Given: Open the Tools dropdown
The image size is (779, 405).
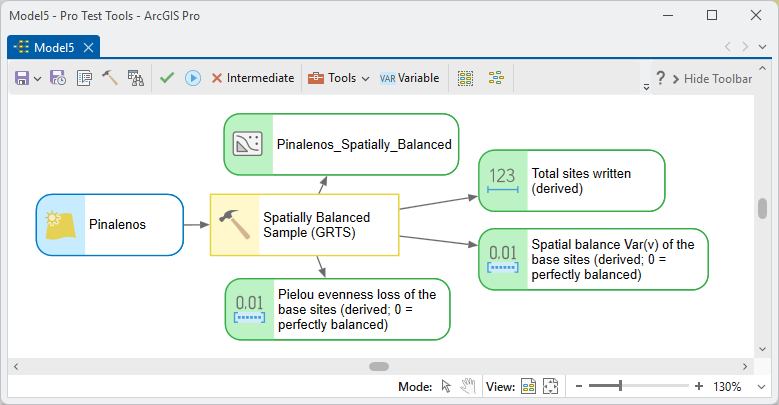Looking at the screenshot, I should click(338, 78).
